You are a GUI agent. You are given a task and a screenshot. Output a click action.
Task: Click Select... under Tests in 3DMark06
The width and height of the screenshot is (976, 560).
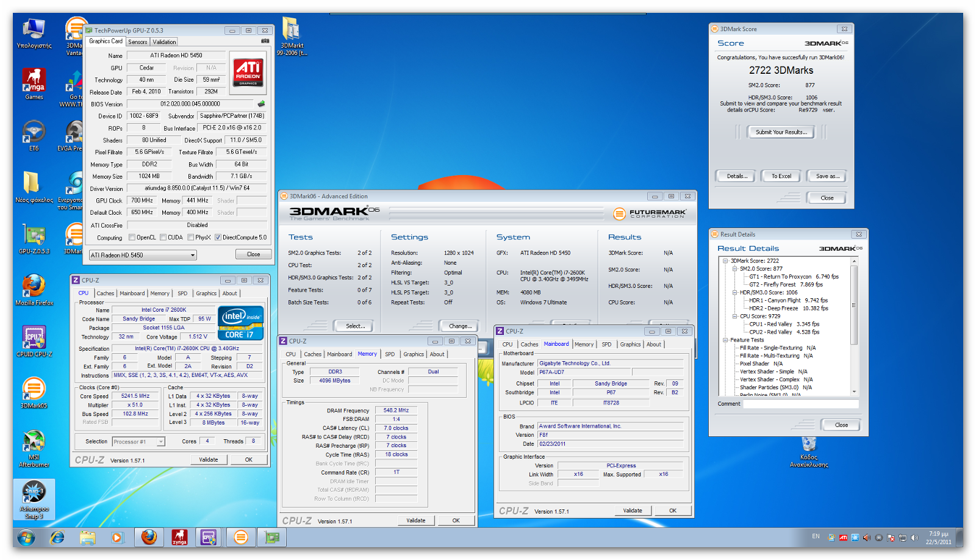[355, 326]
